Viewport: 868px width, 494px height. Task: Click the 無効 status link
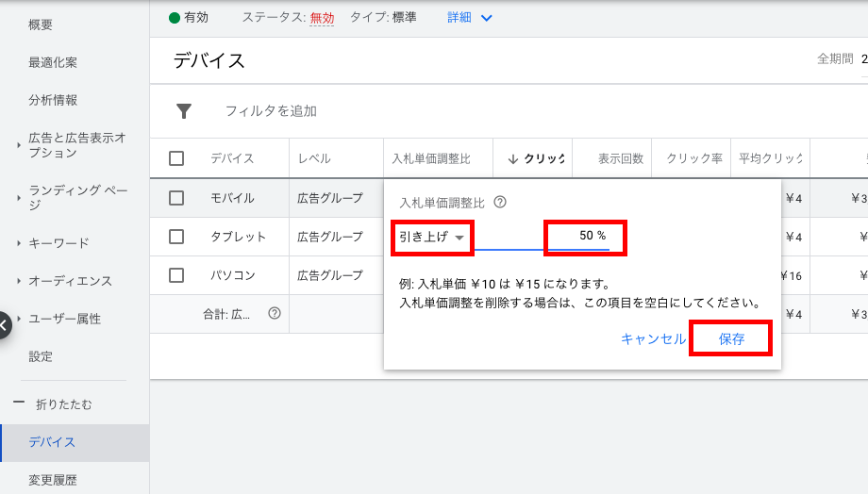[x=322, y=18]
